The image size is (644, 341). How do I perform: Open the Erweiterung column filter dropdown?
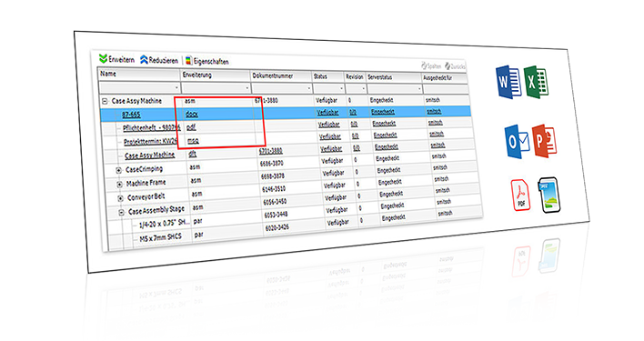click(x=247, y=88)
